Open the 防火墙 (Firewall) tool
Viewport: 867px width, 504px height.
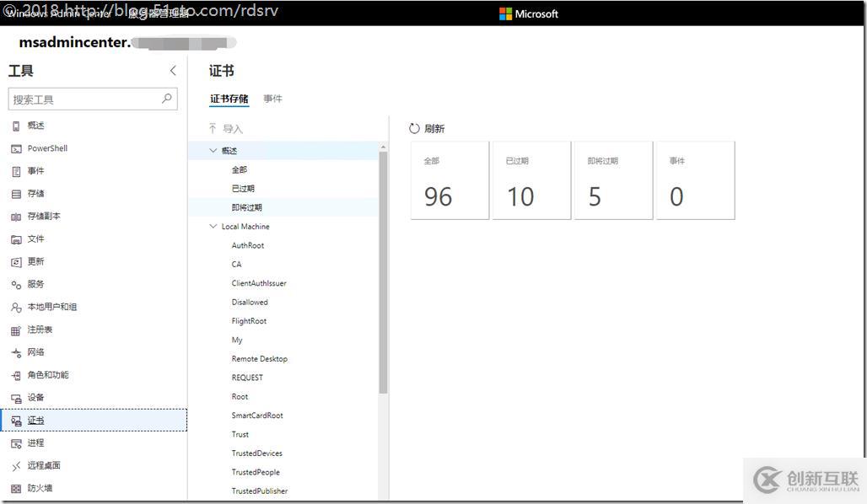(40, 487)
